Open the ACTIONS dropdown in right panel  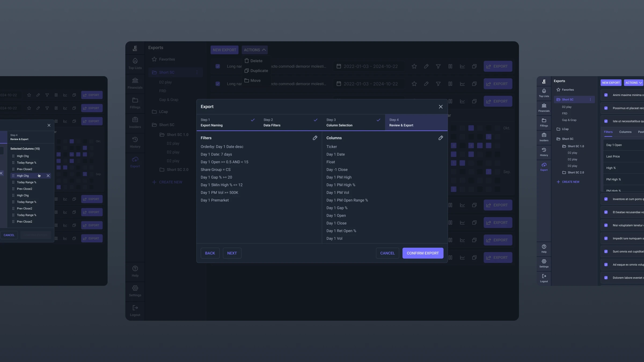coord(634,83)
